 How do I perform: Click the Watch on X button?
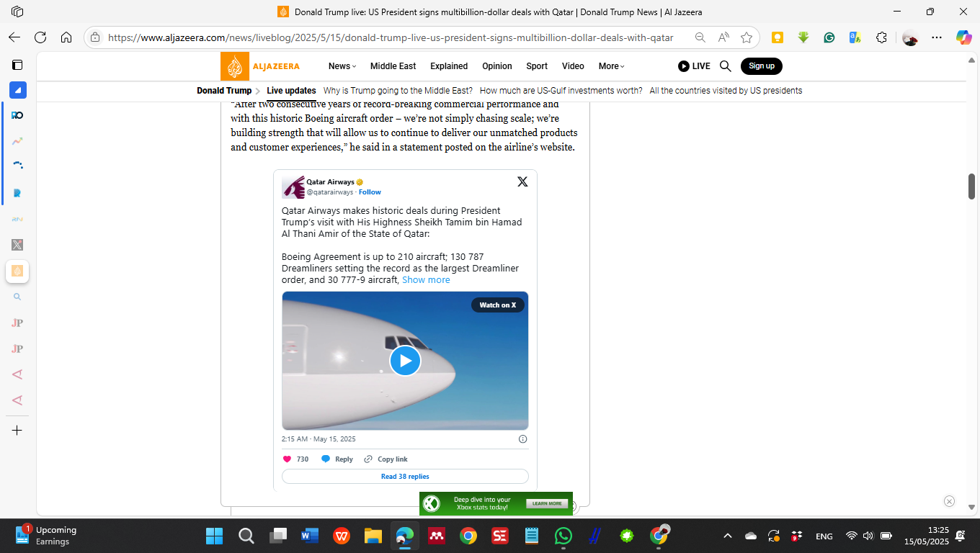pyautogui.click(x=498, y=305)
